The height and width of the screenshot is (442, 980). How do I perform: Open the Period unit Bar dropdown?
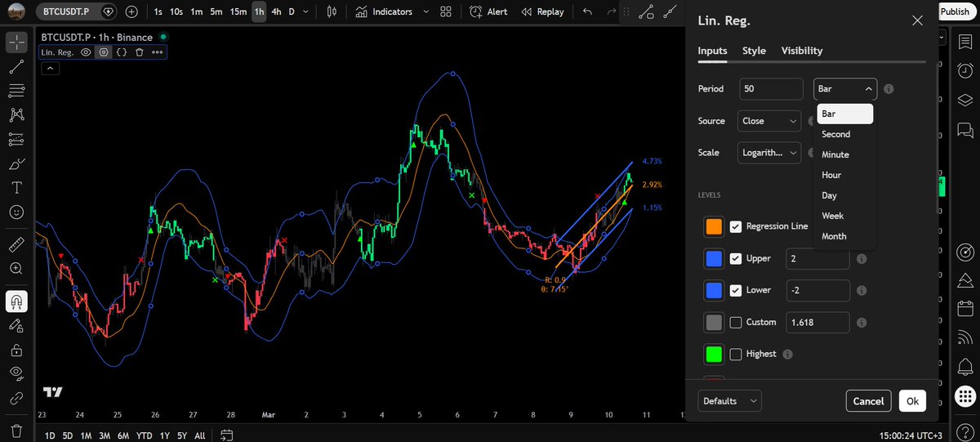pyautogui.click(x=845, y=89)
